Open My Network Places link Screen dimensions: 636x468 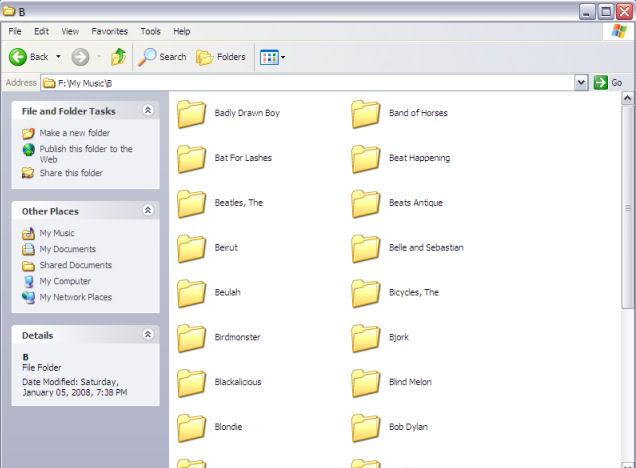click(75, 297)
